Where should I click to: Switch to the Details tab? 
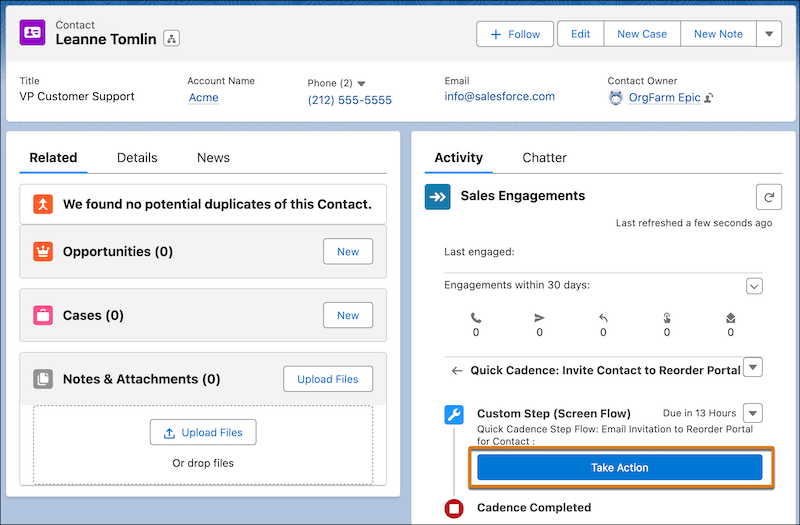[137, 158]
